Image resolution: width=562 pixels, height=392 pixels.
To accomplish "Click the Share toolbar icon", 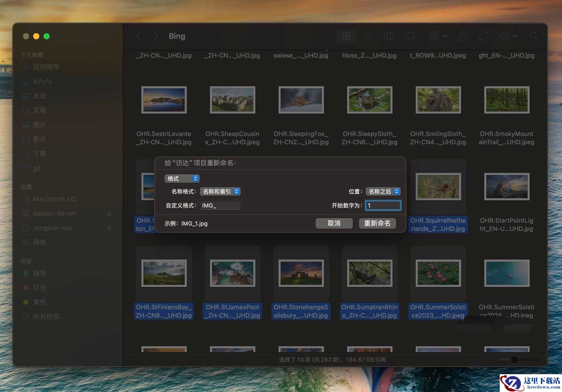I will tap(462, 36).
